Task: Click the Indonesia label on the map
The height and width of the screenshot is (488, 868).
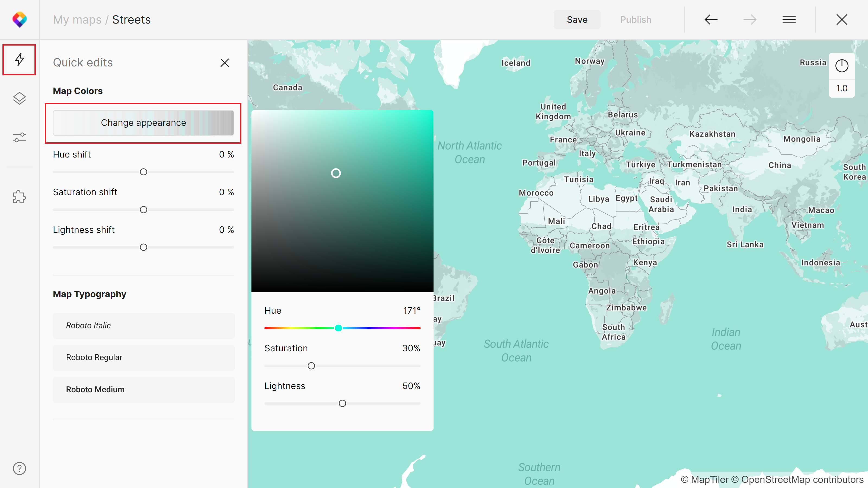Action: coord(821,263)
